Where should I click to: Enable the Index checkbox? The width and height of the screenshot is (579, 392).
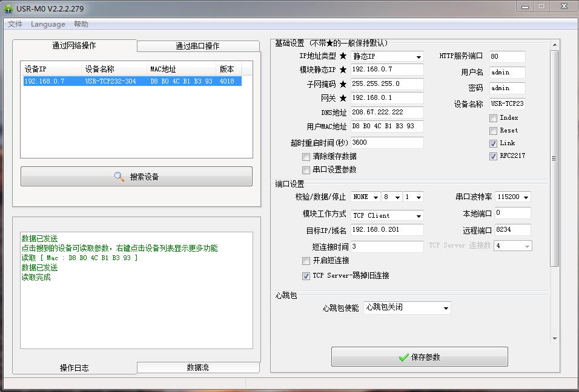[493, 118]
